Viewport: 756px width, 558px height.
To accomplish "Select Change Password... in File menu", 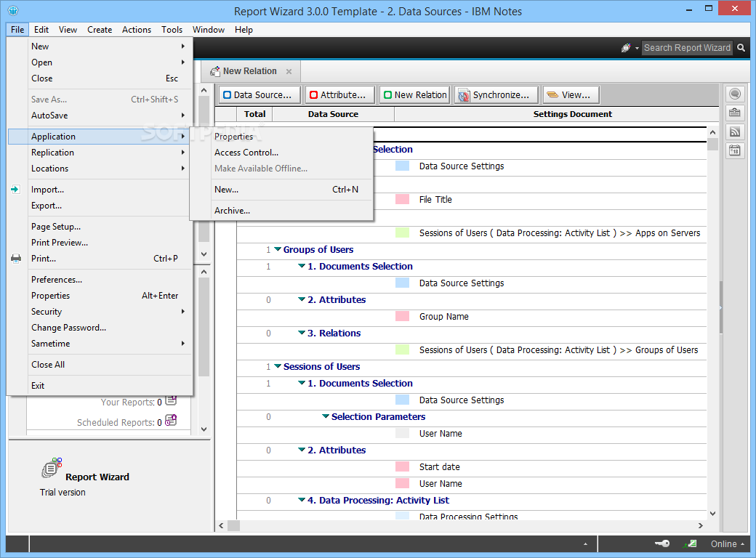I will (100, 327).
